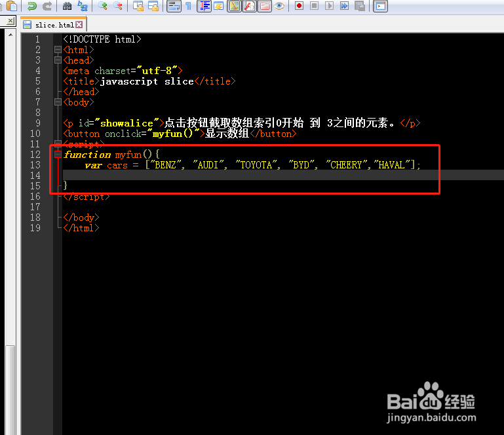Click the "myfun()" onclick value

172,134
